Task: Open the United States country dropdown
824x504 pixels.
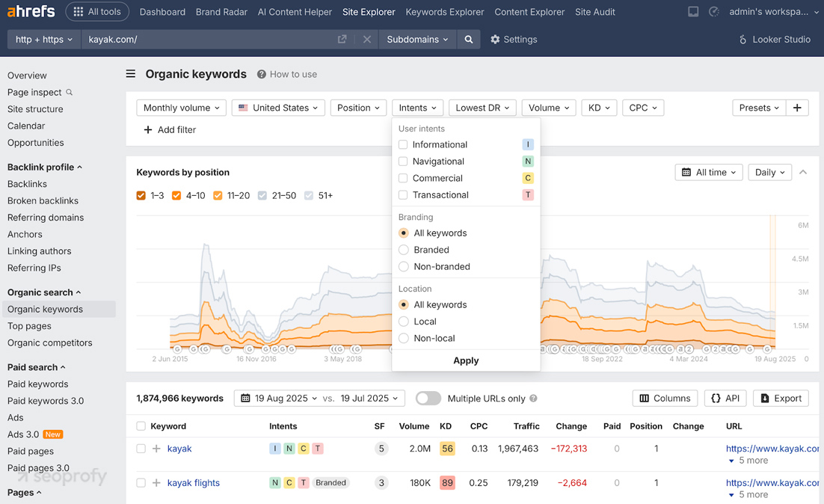Action: (x=278, y=108)
